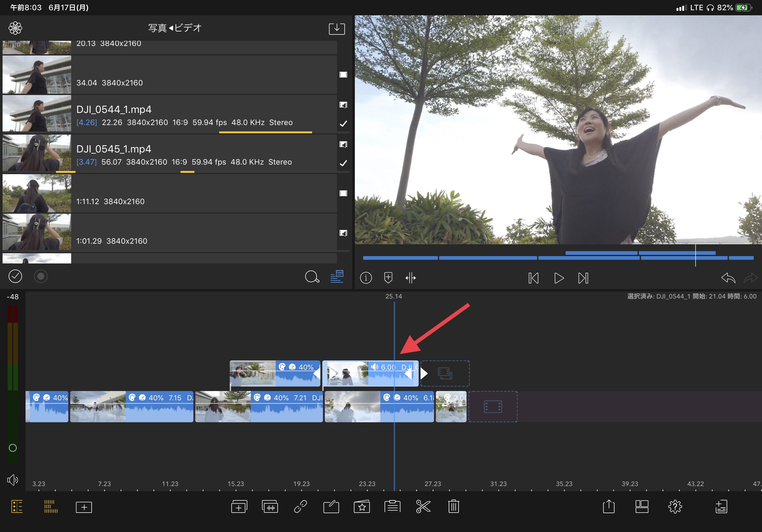This screenshot has height=532, width=762.
Task: Open the link clips chain tool
Action: pyautogui.click(x=300, y=507)
